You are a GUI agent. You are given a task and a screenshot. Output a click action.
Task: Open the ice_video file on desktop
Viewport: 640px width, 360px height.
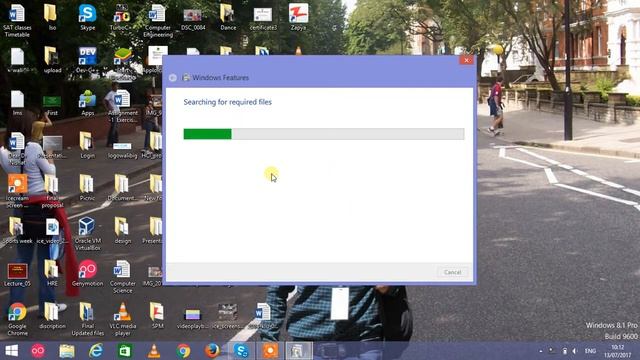pos(52,231)
